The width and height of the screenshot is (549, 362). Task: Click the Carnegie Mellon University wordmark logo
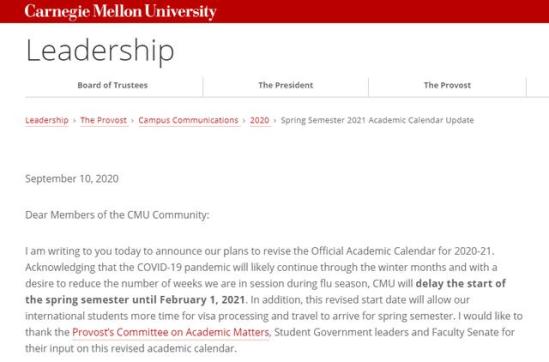pyautogui.click(x=120, y=12)
